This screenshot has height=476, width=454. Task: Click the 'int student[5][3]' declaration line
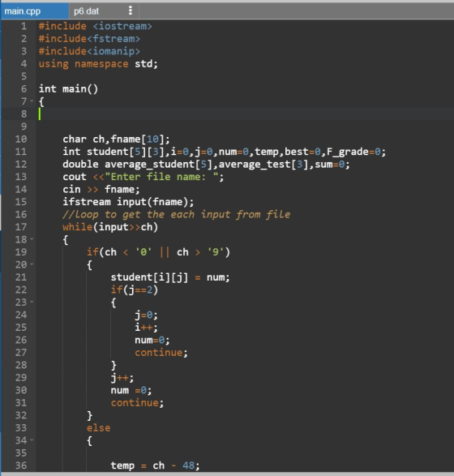click(x=224, y=152)
